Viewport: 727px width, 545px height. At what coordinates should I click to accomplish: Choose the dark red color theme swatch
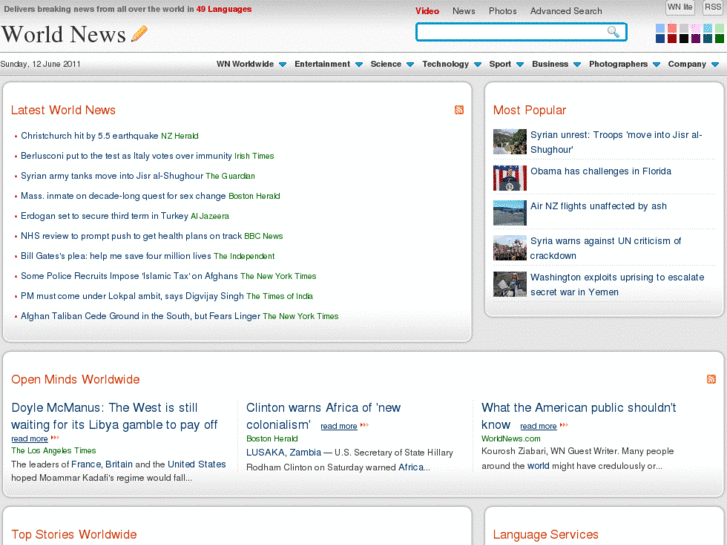coord(672,39)
